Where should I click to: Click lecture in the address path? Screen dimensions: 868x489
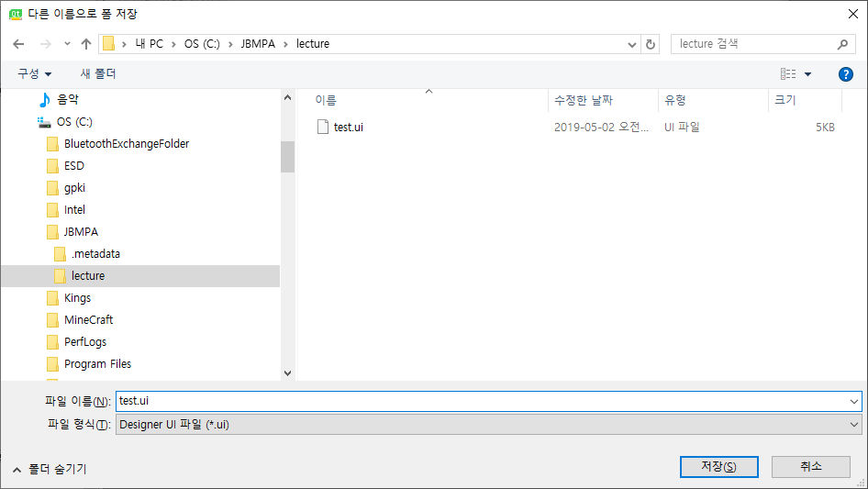313,44
